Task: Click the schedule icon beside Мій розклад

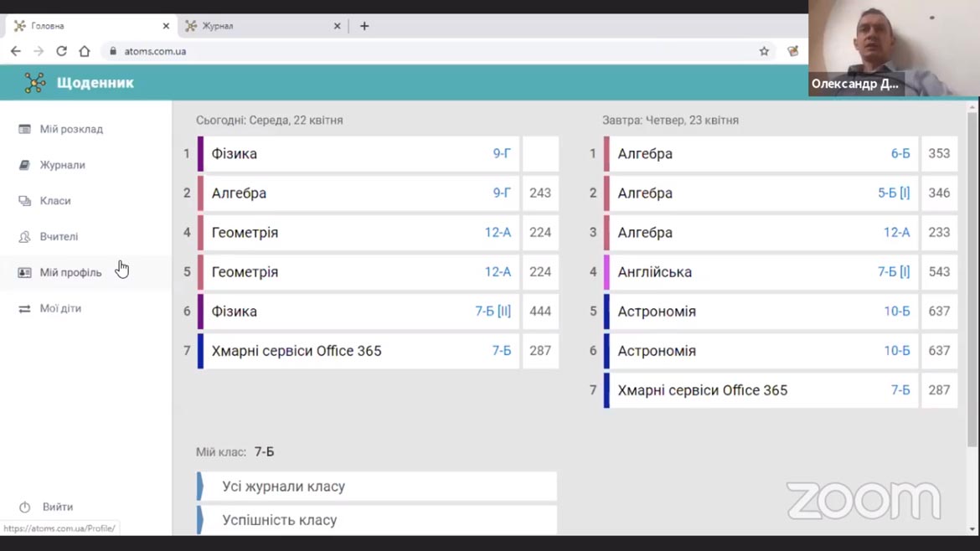Action: pos(24,129)
